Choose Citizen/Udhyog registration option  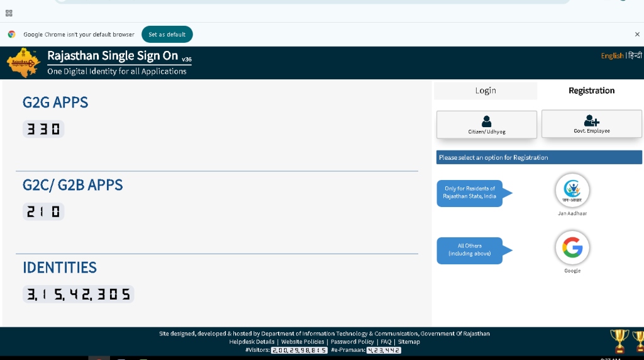point(487,125)
